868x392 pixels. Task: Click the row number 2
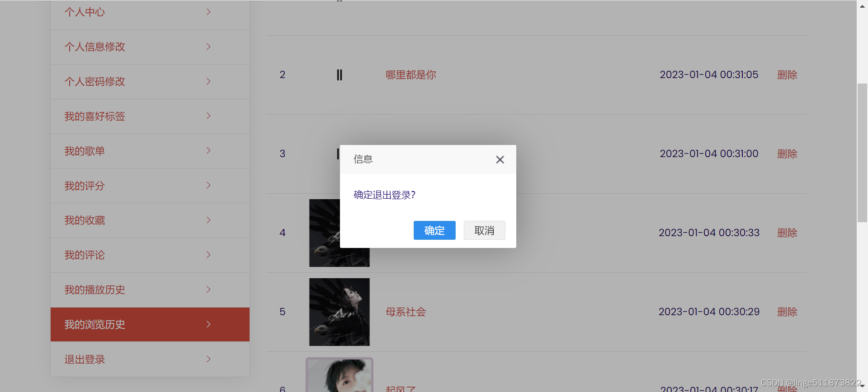(283, 75)
